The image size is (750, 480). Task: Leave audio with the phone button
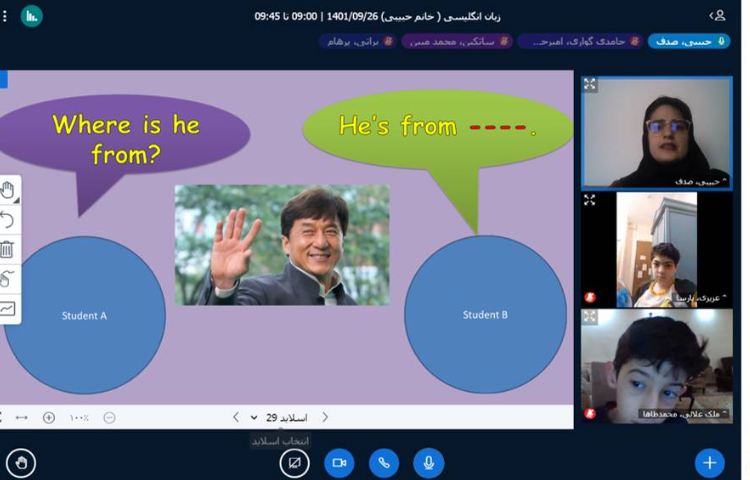(x=384, y=462)
